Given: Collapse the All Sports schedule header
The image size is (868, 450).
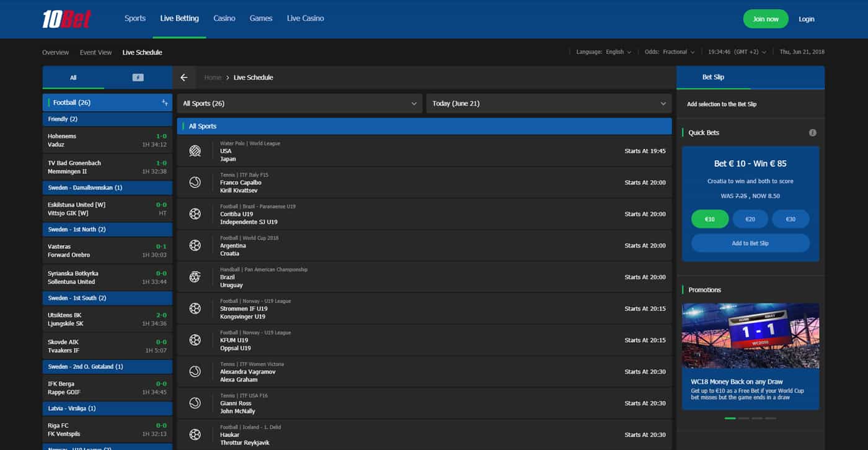Looking at the screenshot, I should pyautogui.click(x=424, y=126).
